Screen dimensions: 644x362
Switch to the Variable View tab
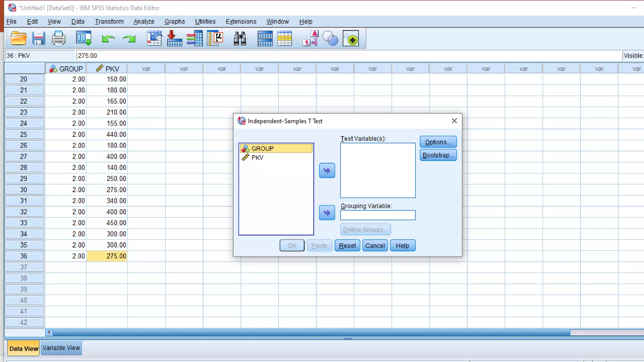click(x=61, y=348)
